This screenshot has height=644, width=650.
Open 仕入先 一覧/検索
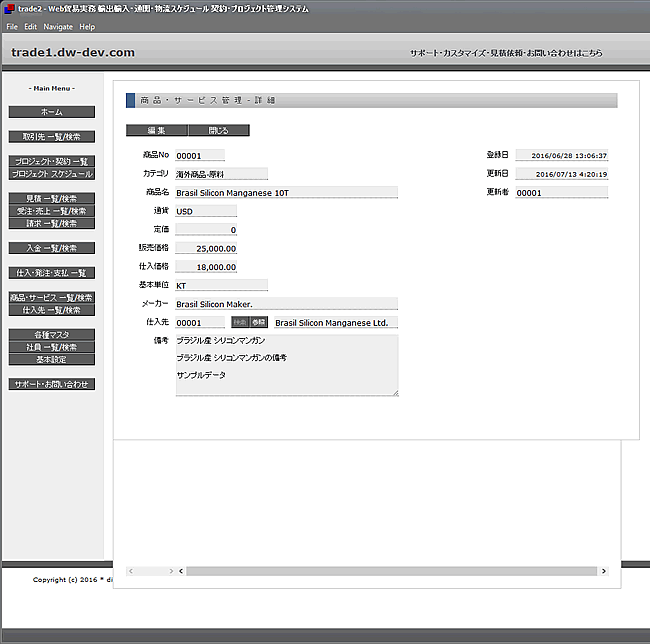pyautogui.click(x=52, y=310)
